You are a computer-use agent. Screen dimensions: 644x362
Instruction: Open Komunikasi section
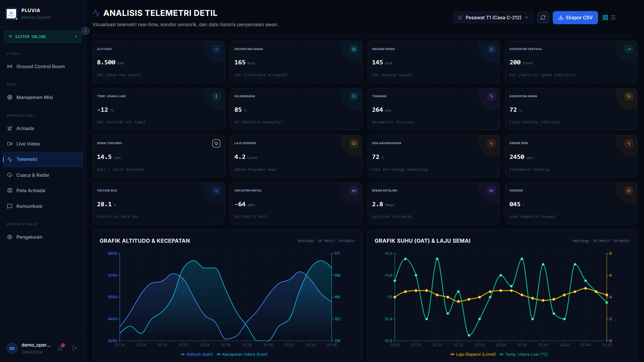(42, 206)
